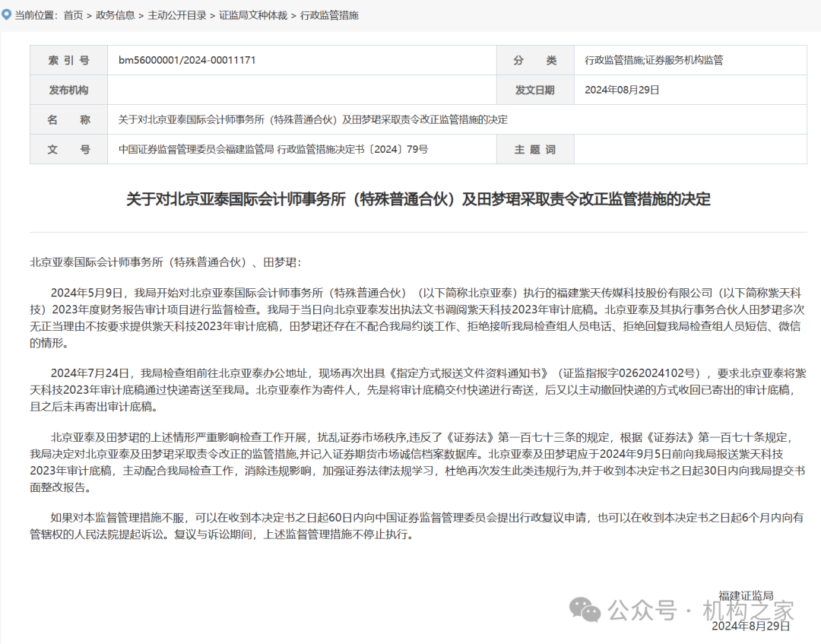The image size is (821, 644).
Task: Go to 政务信息 in the breadcrumb
Action: tap(116, 15)
